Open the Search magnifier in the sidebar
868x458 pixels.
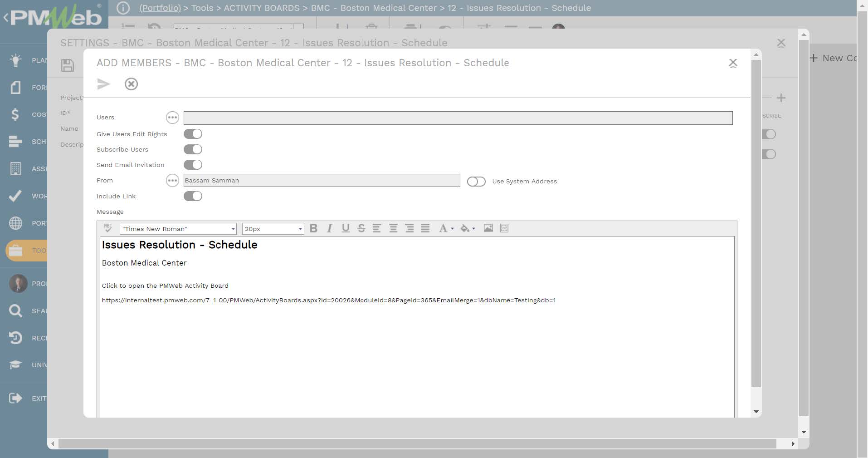coord(15,311)
